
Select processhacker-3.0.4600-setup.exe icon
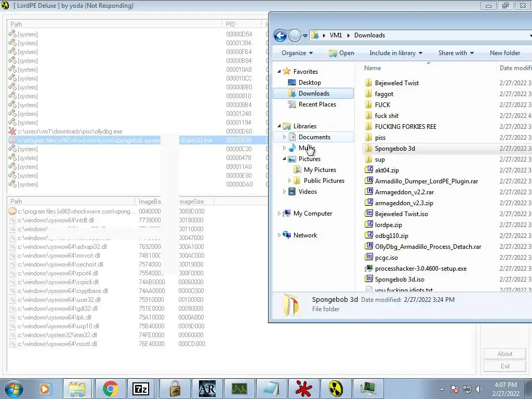click(x=368, y=269)
